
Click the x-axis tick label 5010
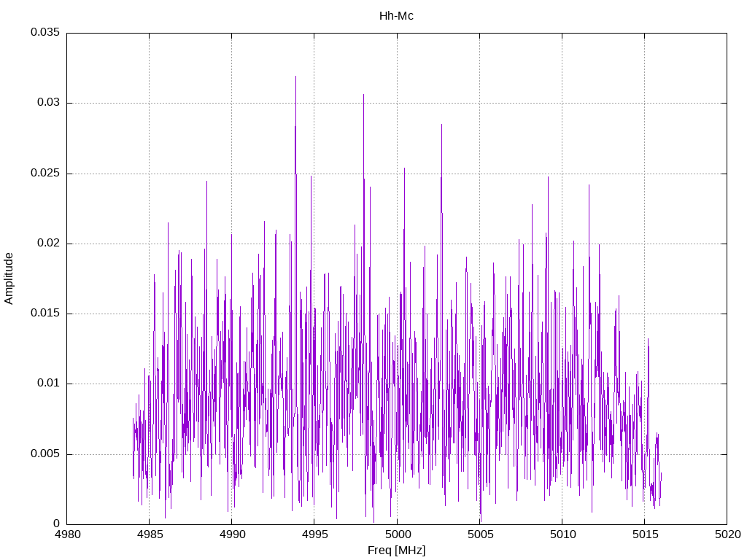click(562, 534)
